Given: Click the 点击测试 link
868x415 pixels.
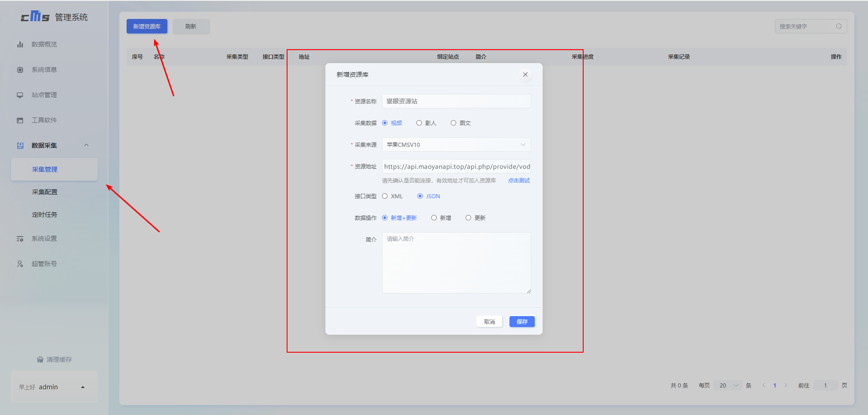Looking at the screenshot, I should pos(519,180).
